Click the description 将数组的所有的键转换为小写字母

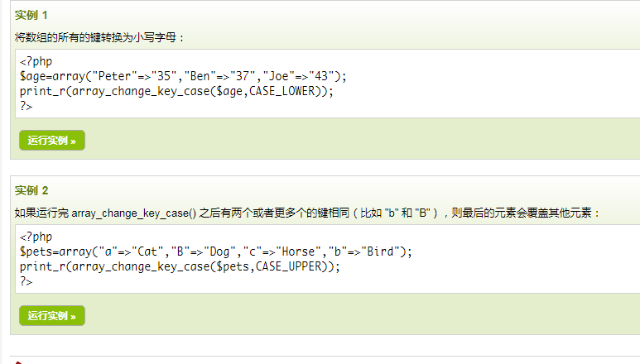(x=100, y=37)
